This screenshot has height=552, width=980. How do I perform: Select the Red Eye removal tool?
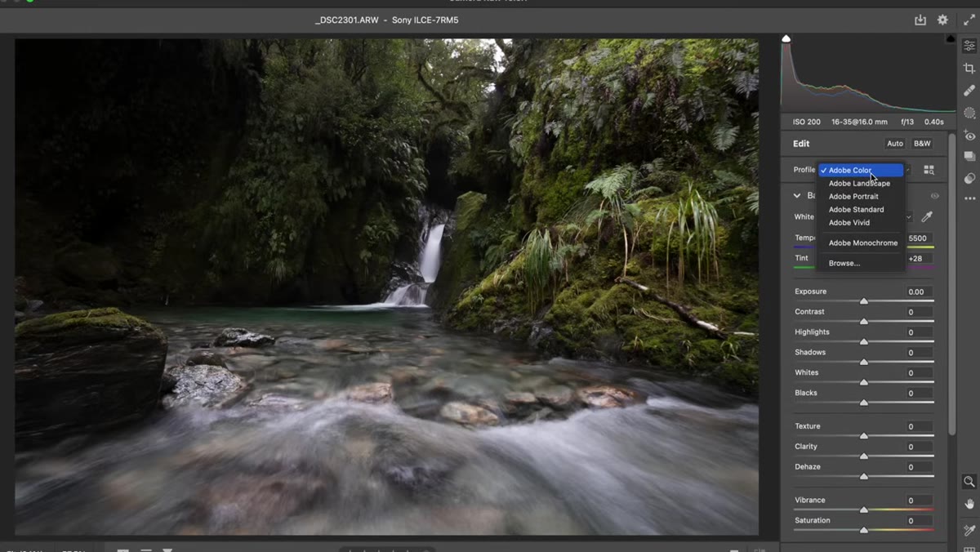969,135
